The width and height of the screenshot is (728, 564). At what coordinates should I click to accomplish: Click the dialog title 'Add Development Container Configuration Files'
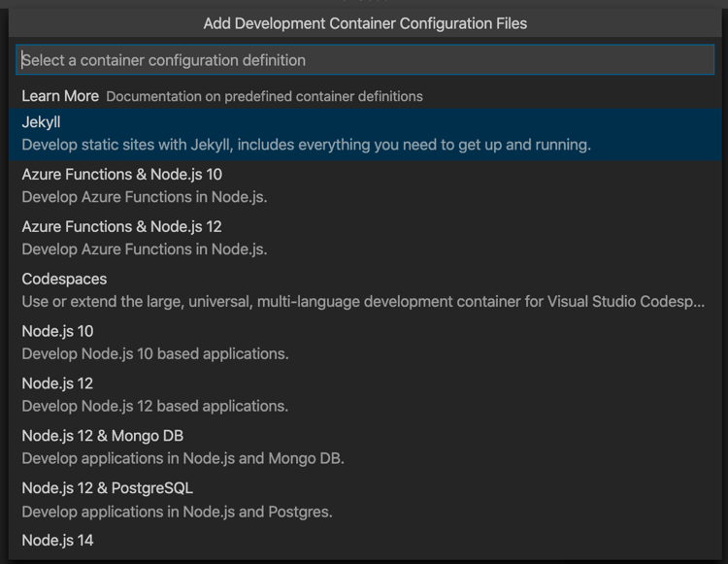[x=365, y=22]
